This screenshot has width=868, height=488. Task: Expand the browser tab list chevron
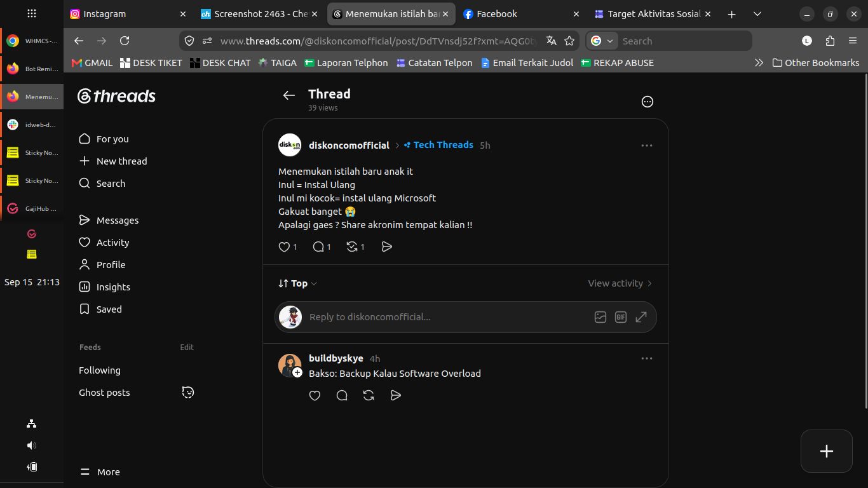pyautogui.click(x=757, y=14)
